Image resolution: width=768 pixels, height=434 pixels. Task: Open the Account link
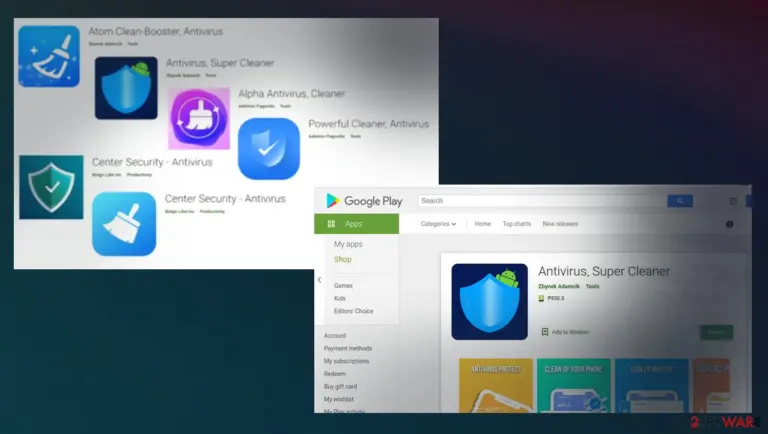click(x=335, y=336)
